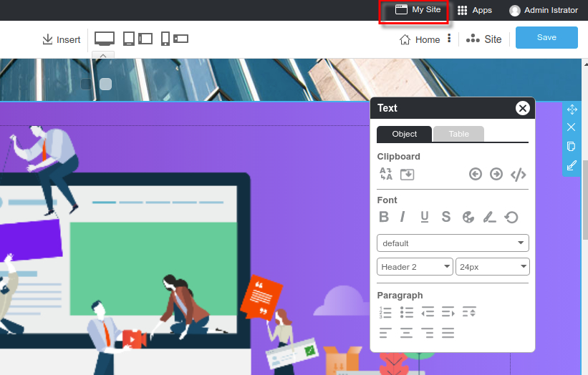This screenshot has width=588, height=375.
Task: Open the Header 2 style dropdown
Action: 415,267
